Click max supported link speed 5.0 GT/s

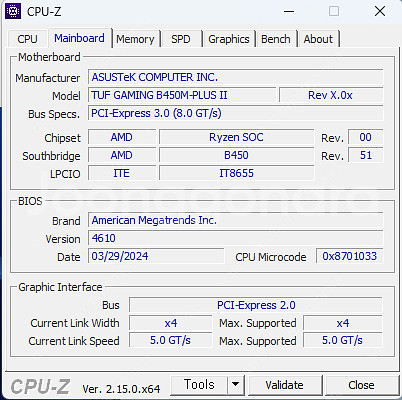coord(343,341)
